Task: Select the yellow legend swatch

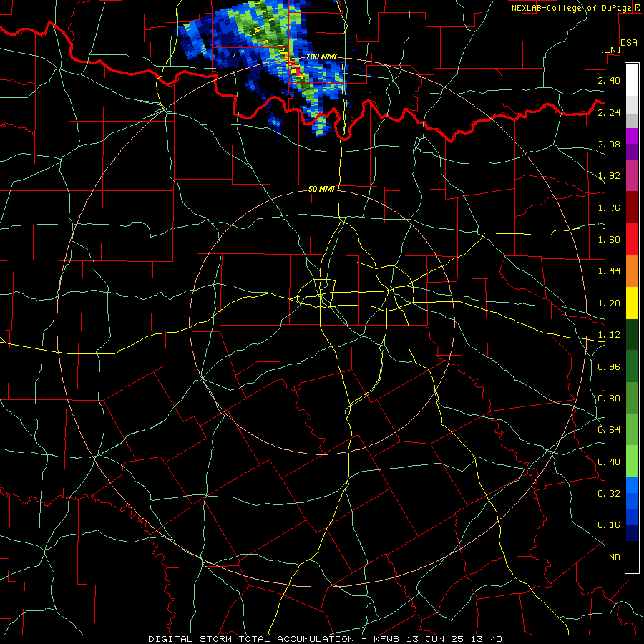Action: [632, 303]
